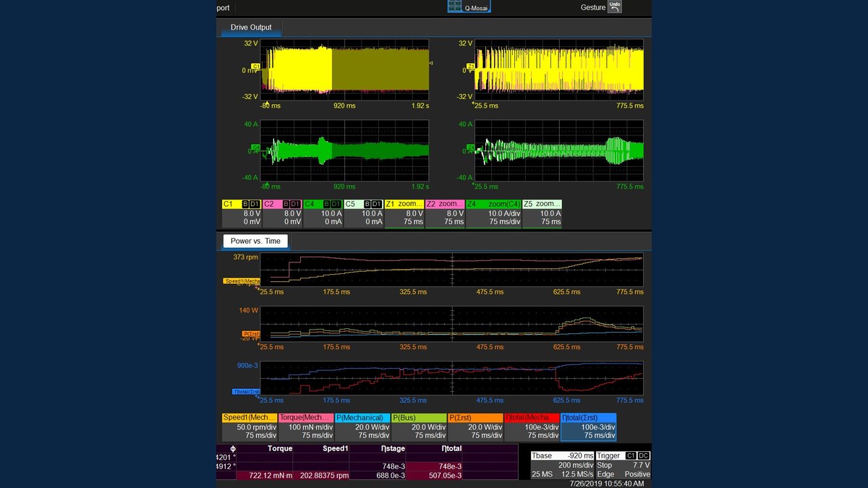868x488 pixels.
Task: Select the Z5 zoom descriptor box
Action: tap(542, 213)
